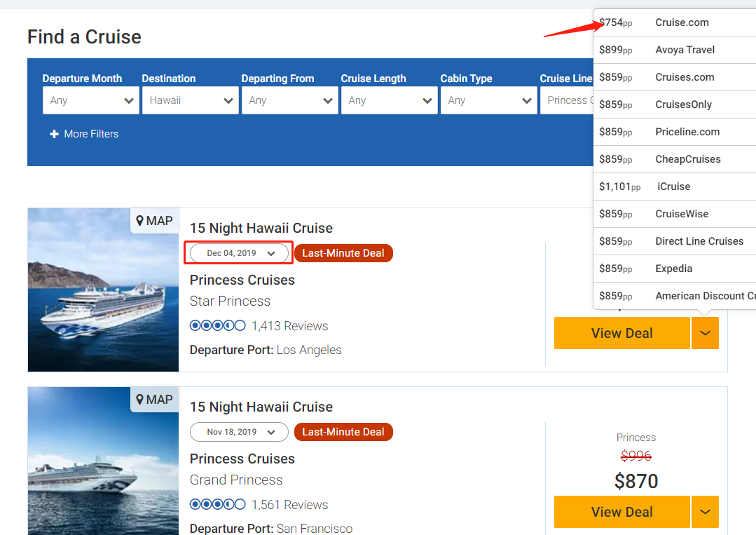Click Star Princess rating circles

[217, 326]
